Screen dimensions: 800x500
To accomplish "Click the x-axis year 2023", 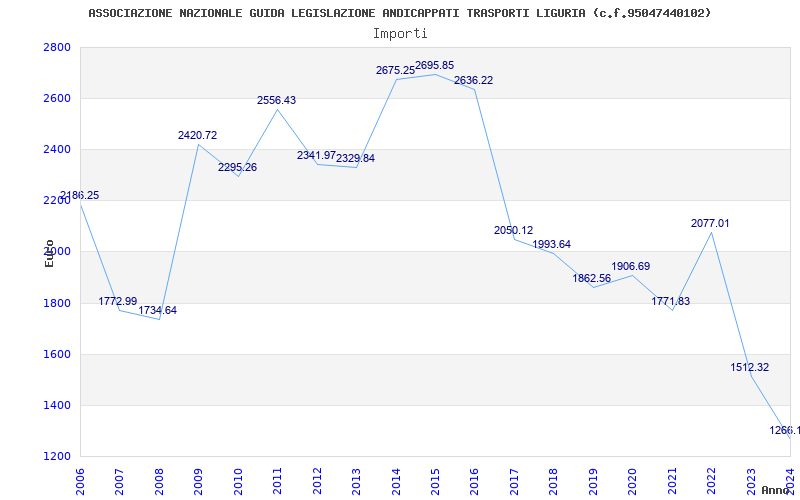I will 751,482.
